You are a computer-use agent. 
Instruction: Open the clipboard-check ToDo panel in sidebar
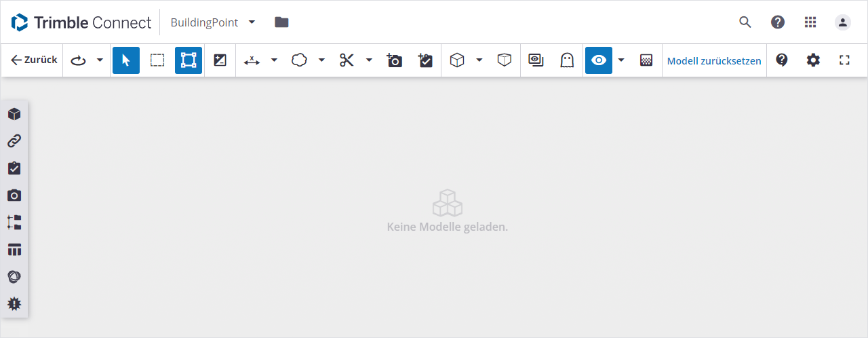(x=14, y=168)
